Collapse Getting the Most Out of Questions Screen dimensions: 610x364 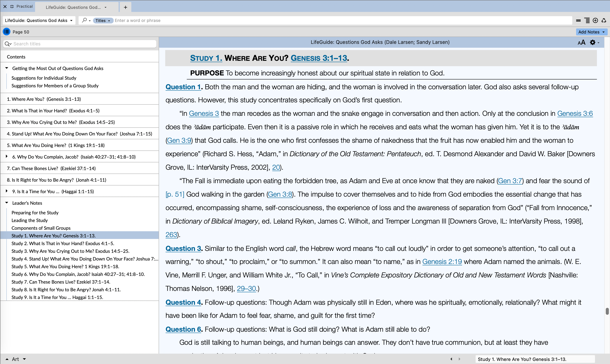pos(7,68)
